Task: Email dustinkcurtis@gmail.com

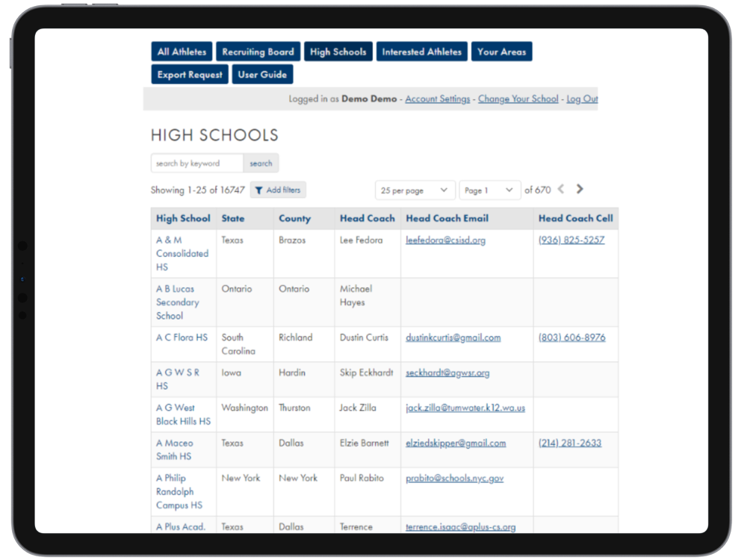Action: click(x=453, y=337)
